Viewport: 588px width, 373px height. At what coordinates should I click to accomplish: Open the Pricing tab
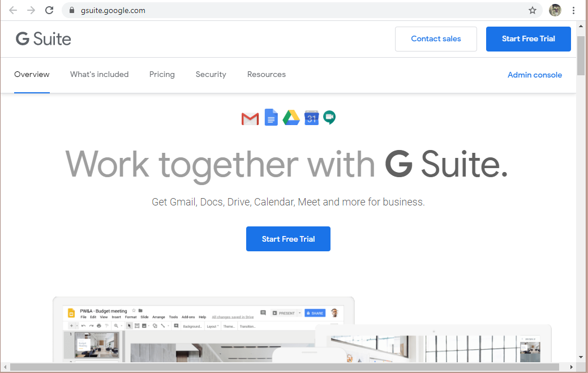162,74
